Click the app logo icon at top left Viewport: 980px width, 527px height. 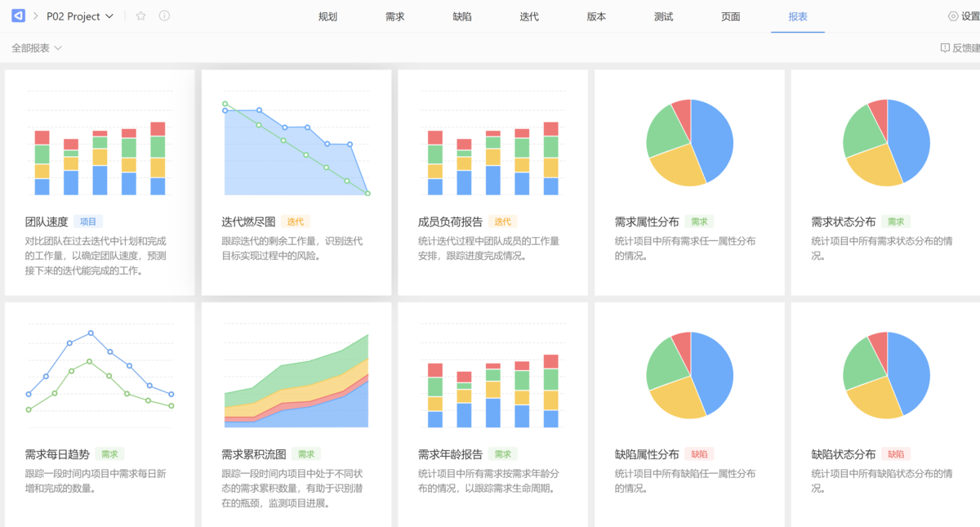click(x=18, y=16)
